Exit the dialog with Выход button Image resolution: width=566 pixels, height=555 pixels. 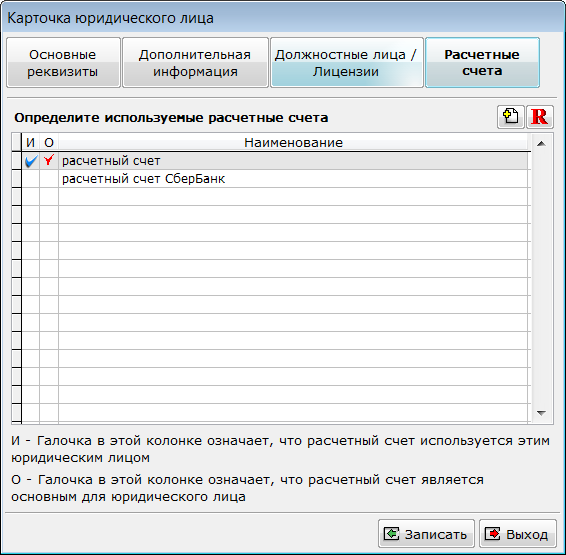518,533
